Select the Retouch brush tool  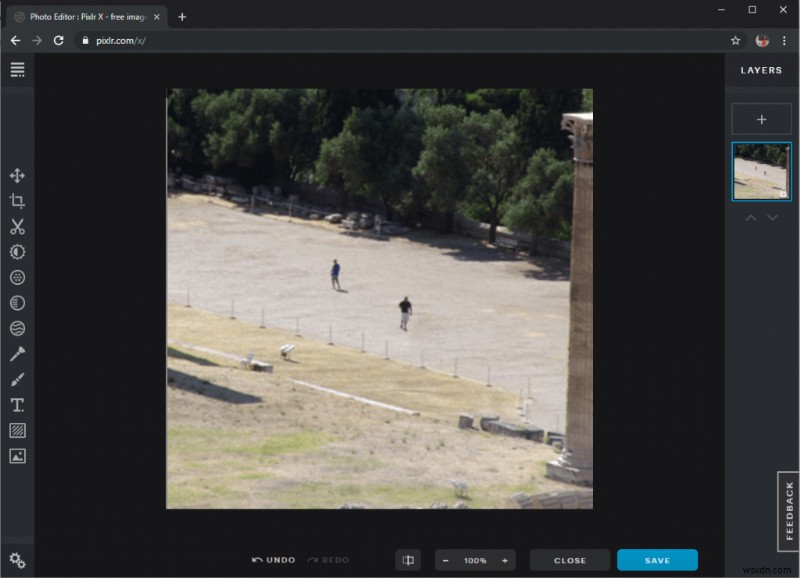click(17, 352)
